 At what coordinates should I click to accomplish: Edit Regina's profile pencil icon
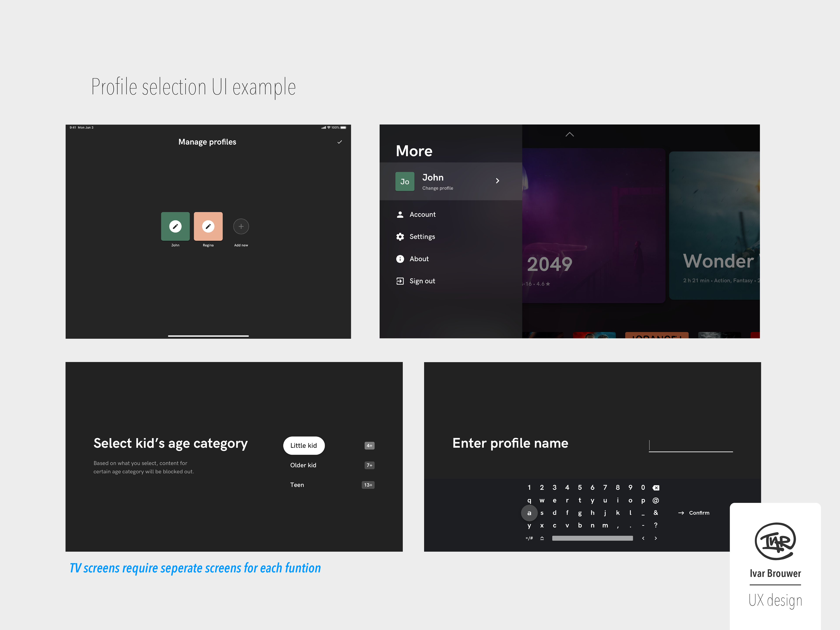tap(208, 226)
